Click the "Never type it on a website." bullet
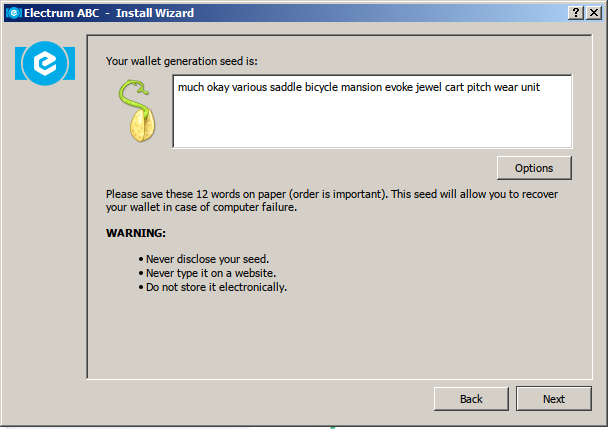The image size is (608, 429). click(207, 273)
